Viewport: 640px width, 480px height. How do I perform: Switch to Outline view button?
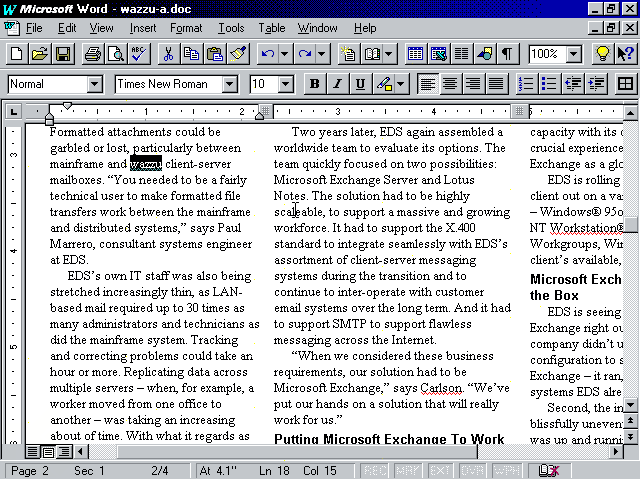tap(64, 451)
